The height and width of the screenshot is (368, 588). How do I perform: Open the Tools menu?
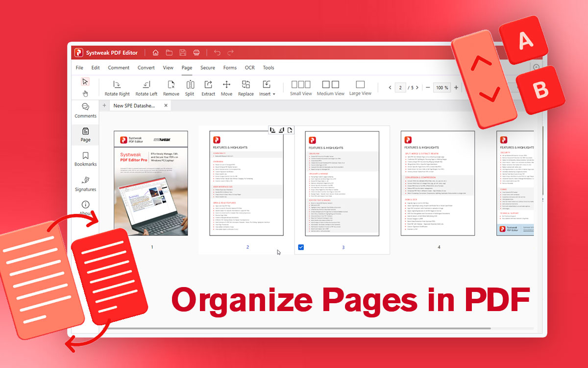[269, 68]
